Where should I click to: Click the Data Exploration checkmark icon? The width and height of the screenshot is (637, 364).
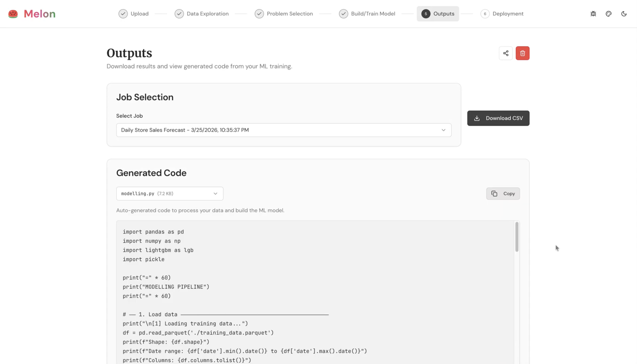click(179, 14)
